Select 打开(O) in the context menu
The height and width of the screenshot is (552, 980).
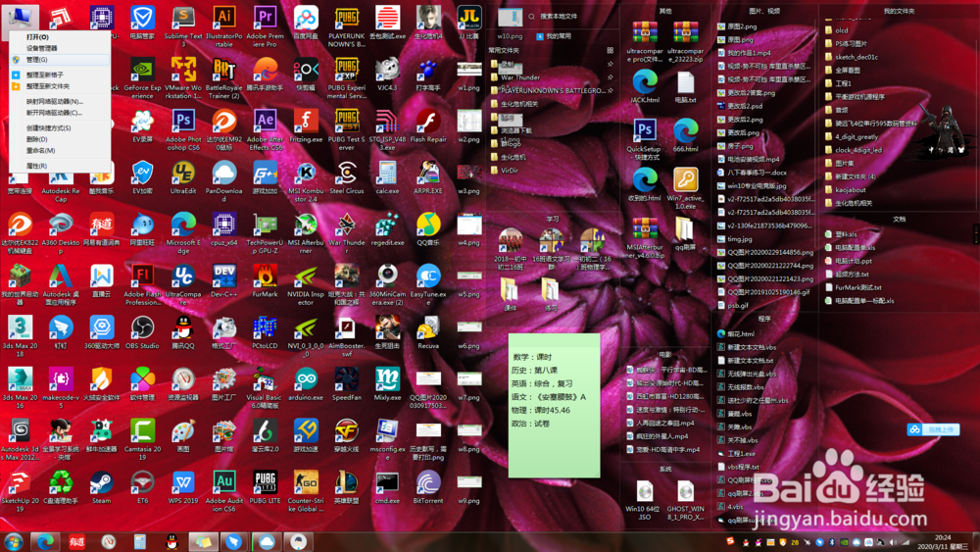point(60,37)
